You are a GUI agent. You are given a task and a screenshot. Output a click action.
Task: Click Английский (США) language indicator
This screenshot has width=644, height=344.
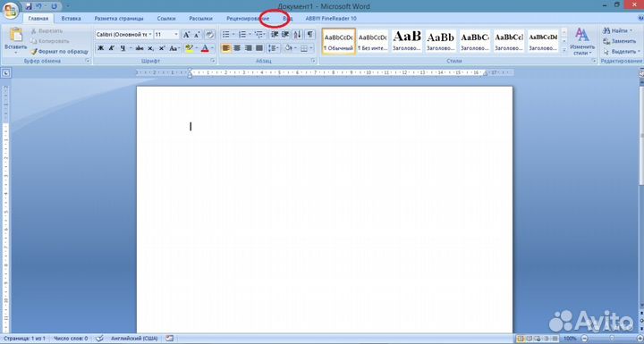(x=134, y=339)
